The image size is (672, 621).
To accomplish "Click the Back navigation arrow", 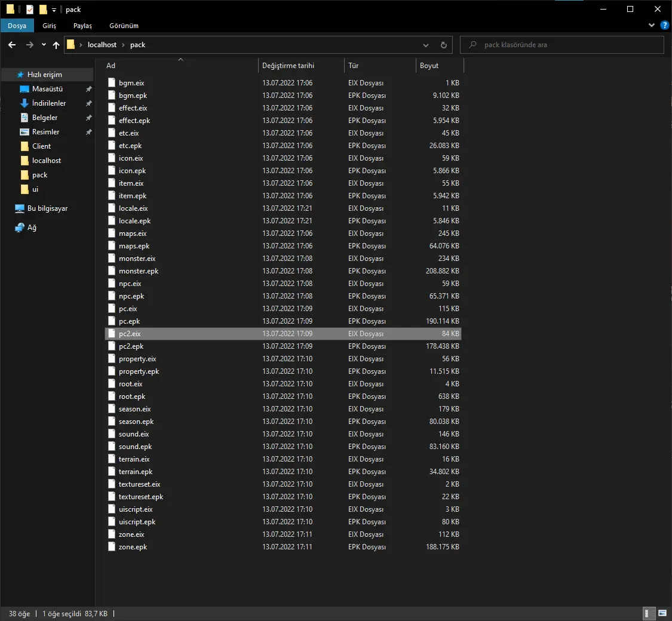I will [12, 45].
